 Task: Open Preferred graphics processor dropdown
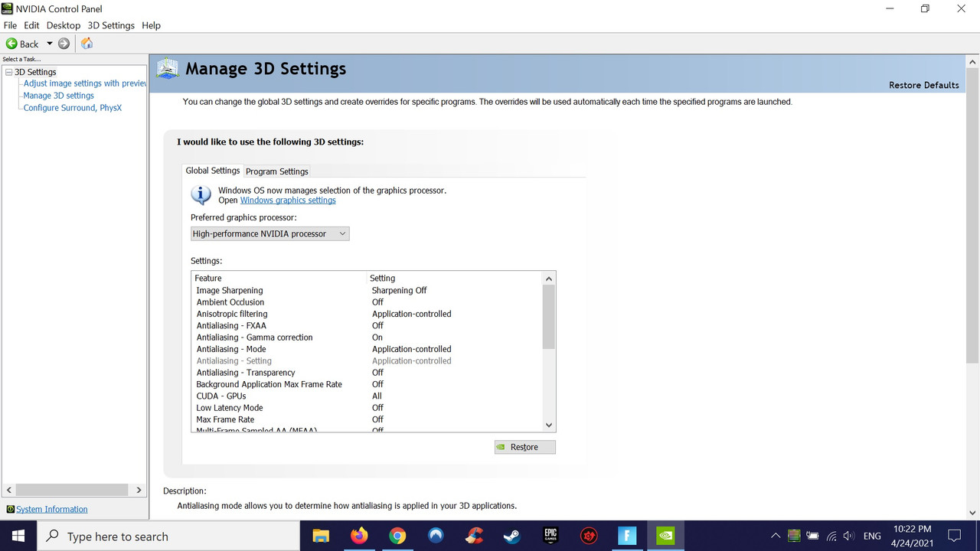pyautogui.click(x=269, y=233)
